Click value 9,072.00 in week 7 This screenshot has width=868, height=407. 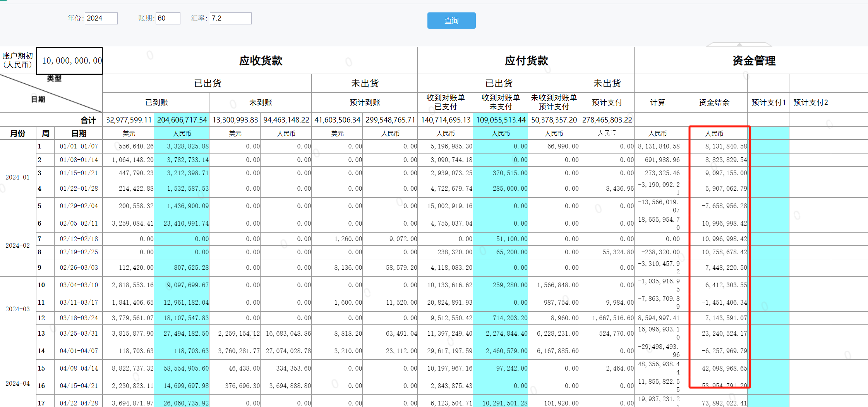(390, 239)
